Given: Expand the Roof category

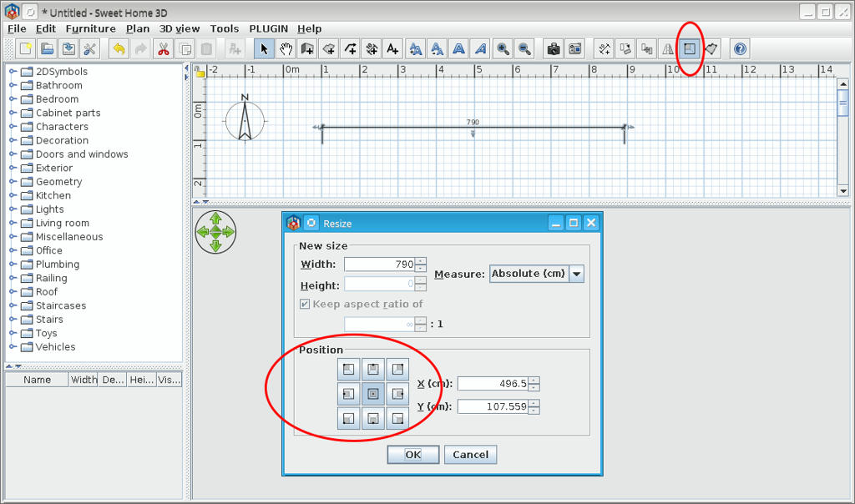Looking at the screenshot, I should click(13, 291).
